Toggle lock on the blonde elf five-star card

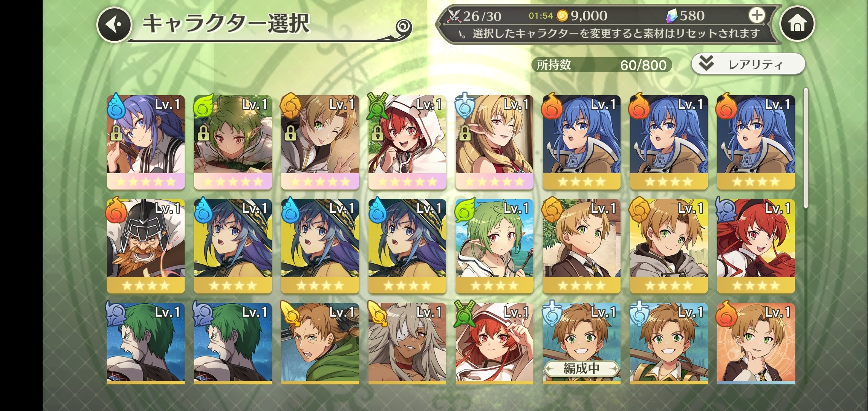coord(464,133)
